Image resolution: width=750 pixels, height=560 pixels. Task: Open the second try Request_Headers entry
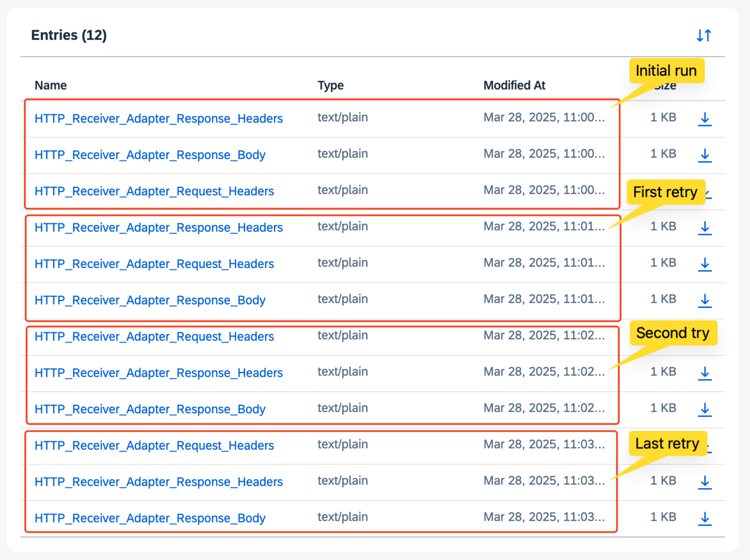pyautogui.click(x=154, y=336)
